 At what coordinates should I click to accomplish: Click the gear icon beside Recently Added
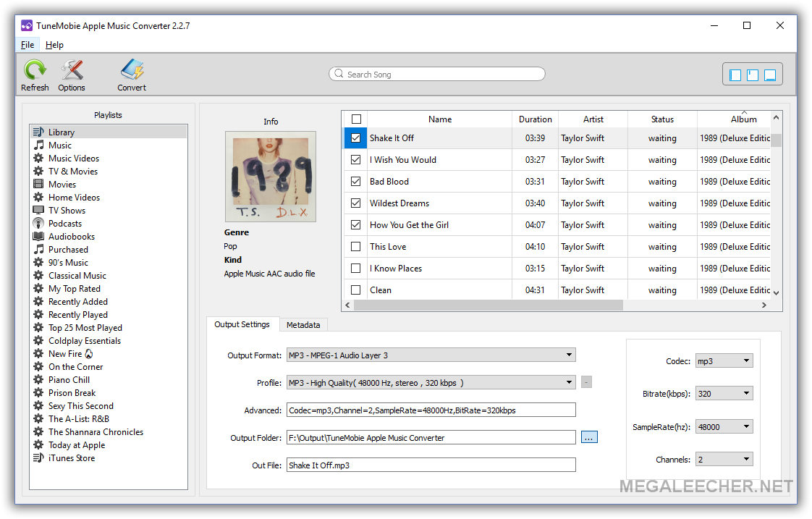pyautogui.click(x=38, y=301)
